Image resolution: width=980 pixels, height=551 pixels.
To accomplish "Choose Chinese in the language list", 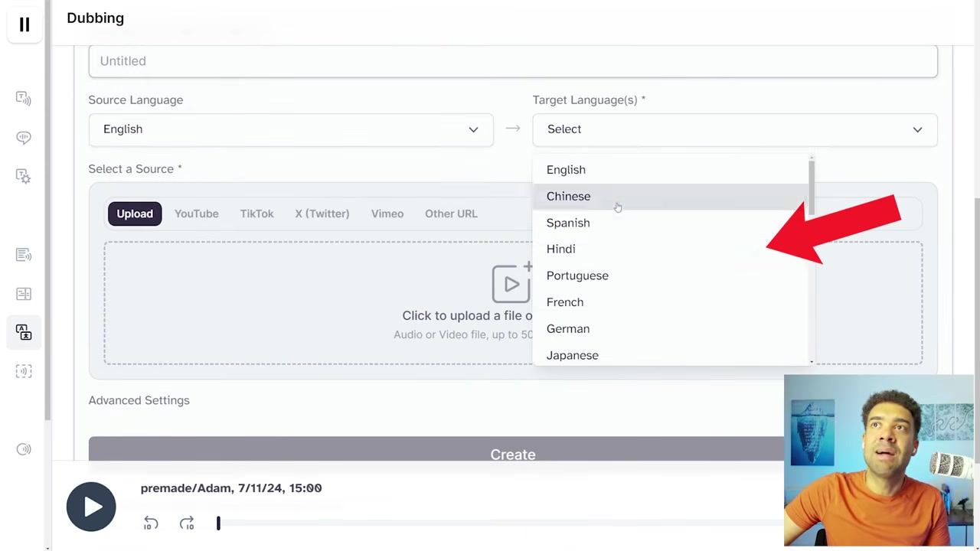I will [x=670, y=196].
